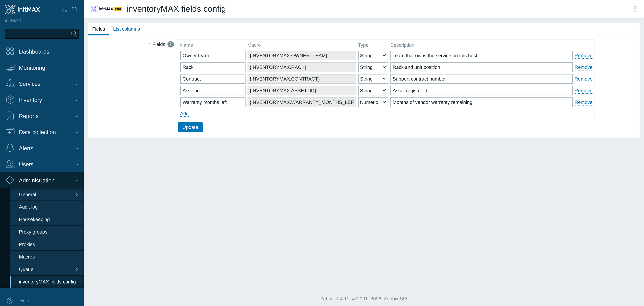Expand the Monitoring menu chevron
The width and height of the screenshot is (644, 306).
[x=77, y=68]
